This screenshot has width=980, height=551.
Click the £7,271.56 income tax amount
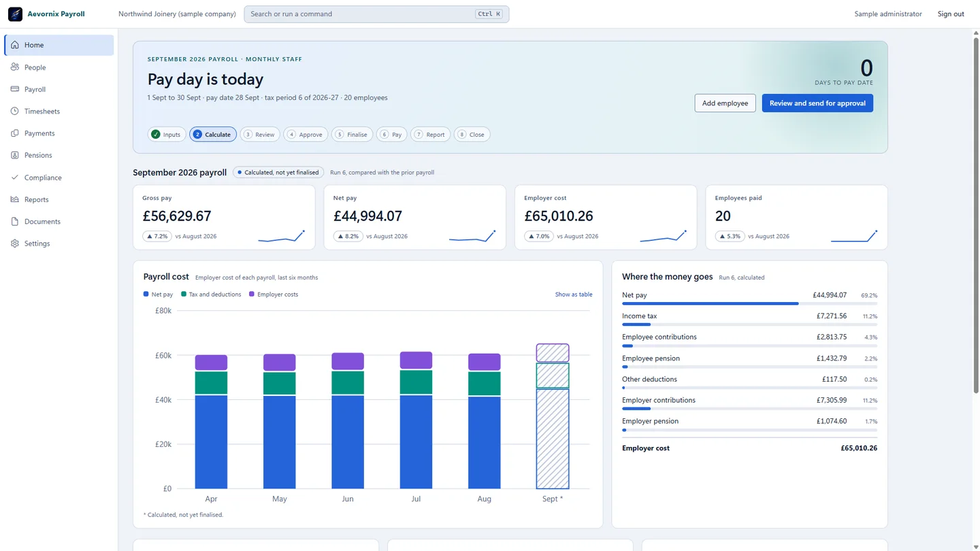(832, 316)
